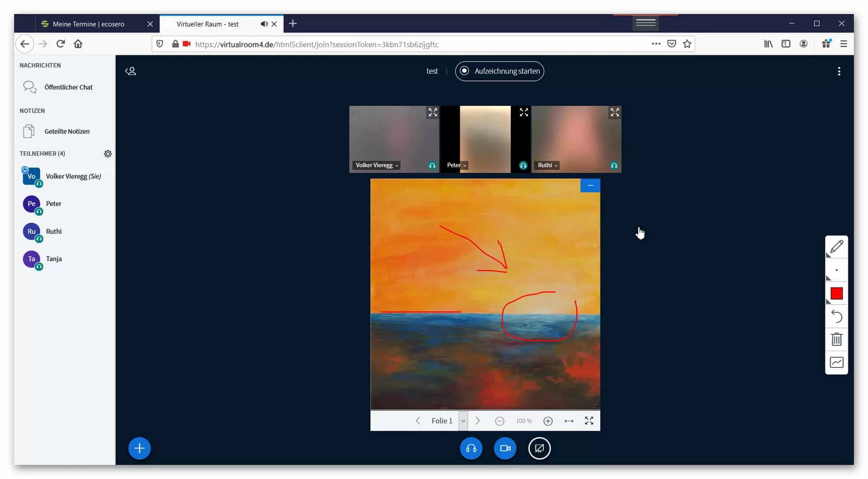Switch to Meine Termine browser tab
This screenshot has height=479, width=868.
(x=89, y=24)
